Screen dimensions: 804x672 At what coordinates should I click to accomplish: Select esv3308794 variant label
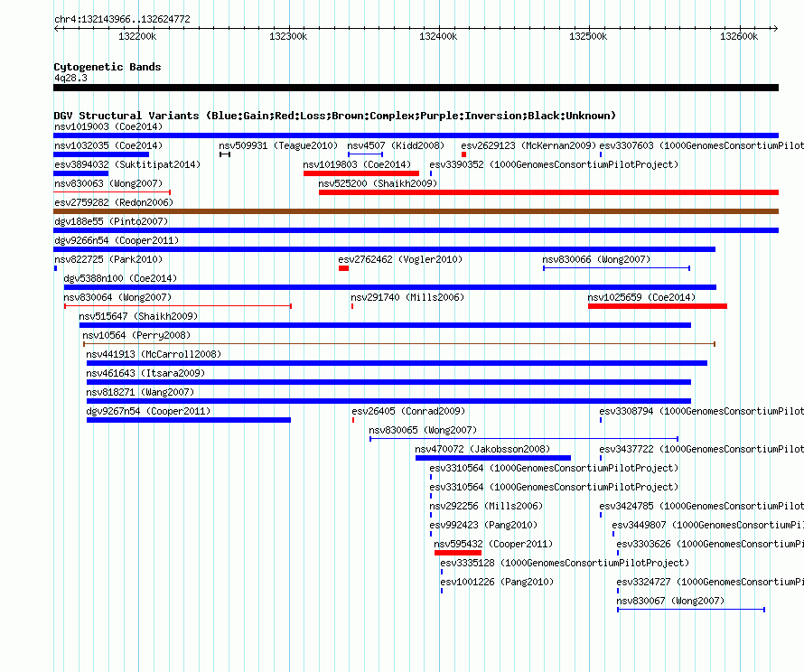point(701,411)
